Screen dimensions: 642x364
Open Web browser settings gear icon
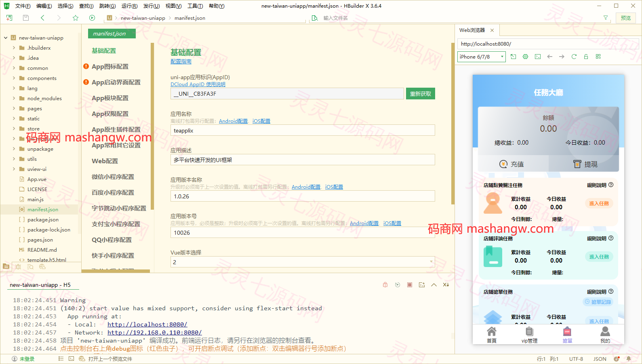(526, 57)
